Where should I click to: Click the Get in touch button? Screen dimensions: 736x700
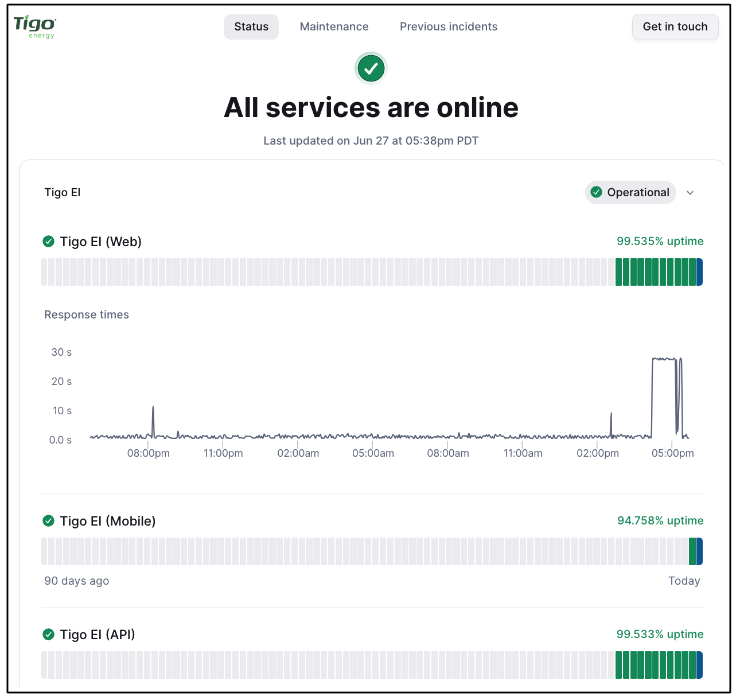coord(675,27)
